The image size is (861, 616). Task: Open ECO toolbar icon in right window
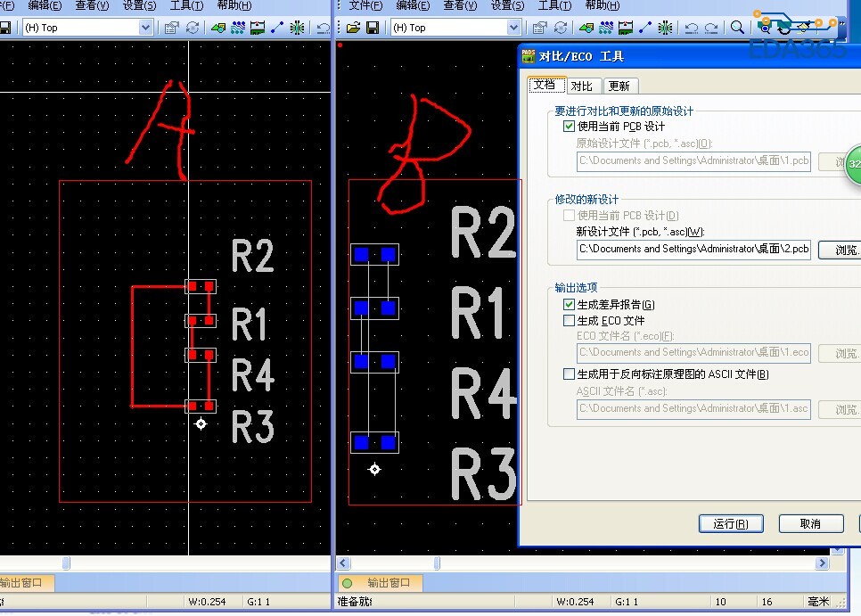[645, 28]
